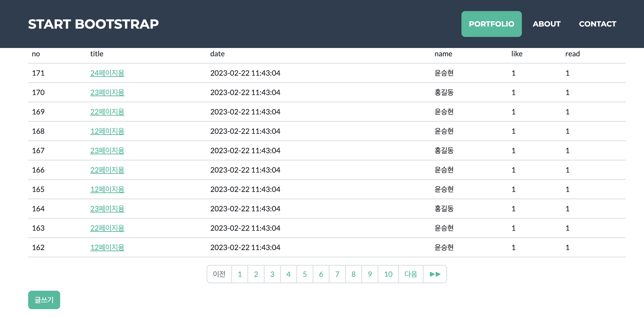Open the CONTACT menu item
Viewport: 644px width, 317px height.
[597, 24]
